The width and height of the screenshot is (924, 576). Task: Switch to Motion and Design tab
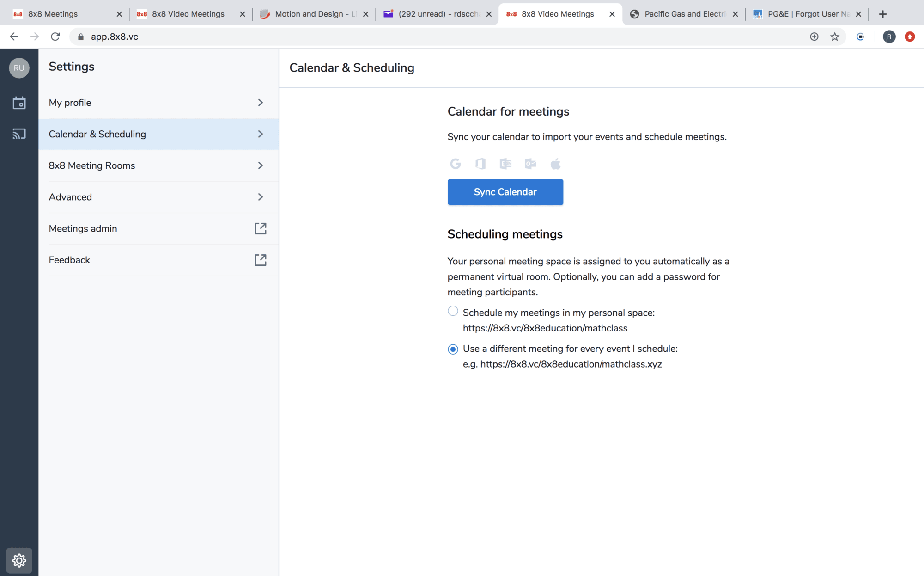coord(314,14)
